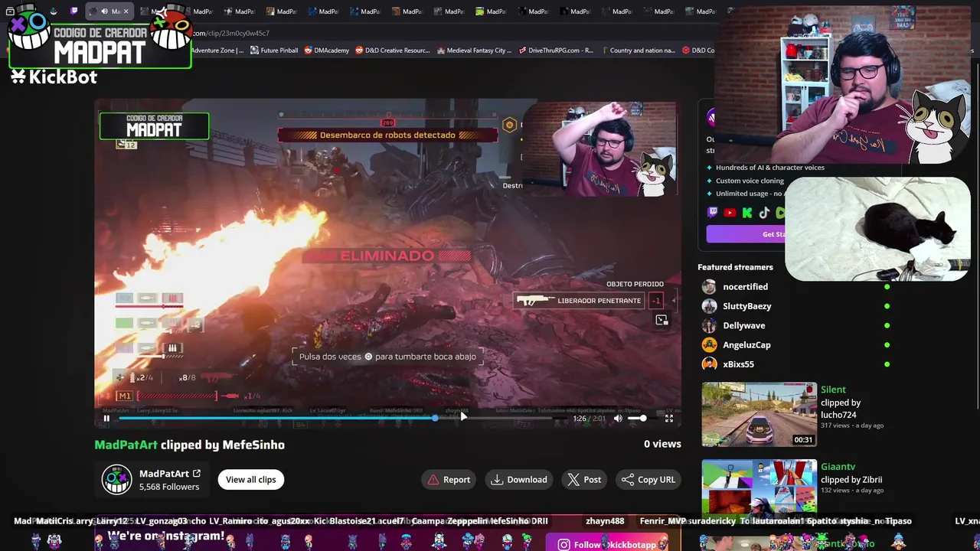
Task: Open the MadPatArt channel avatar
Action: (x=117, y=479)
